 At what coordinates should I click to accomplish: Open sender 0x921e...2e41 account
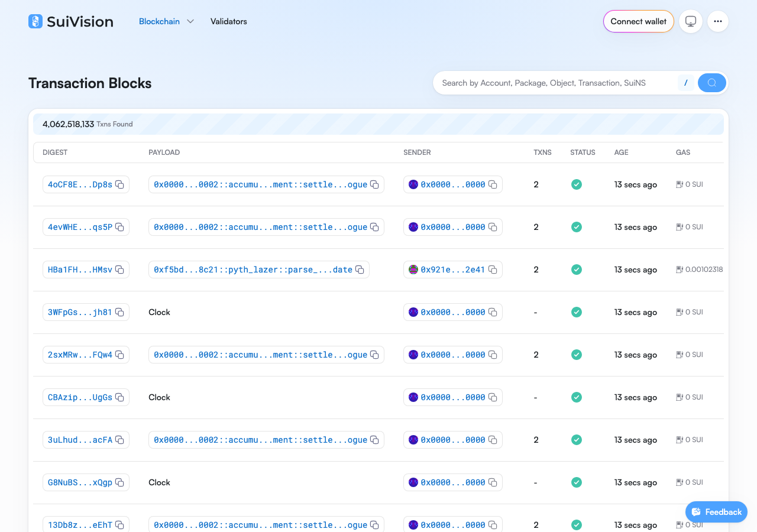click(x=453, y=270)
